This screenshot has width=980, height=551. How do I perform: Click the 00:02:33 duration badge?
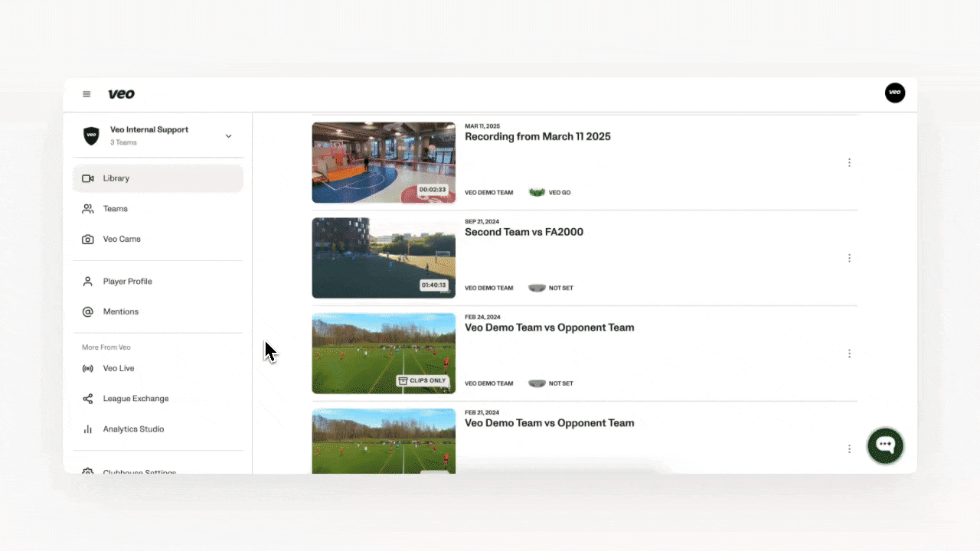pyautogui.click(x=433, y=190)
